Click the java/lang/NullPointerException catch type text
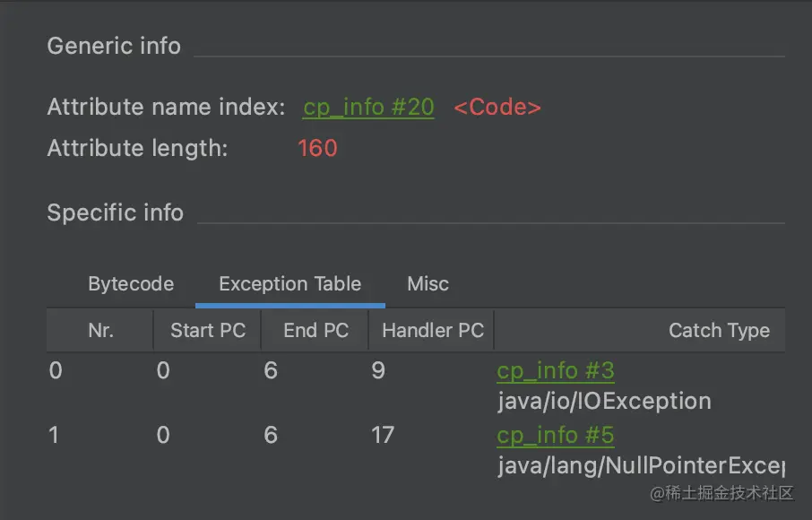This screenshot has height=520, width=812. click(x=640, y=465)
